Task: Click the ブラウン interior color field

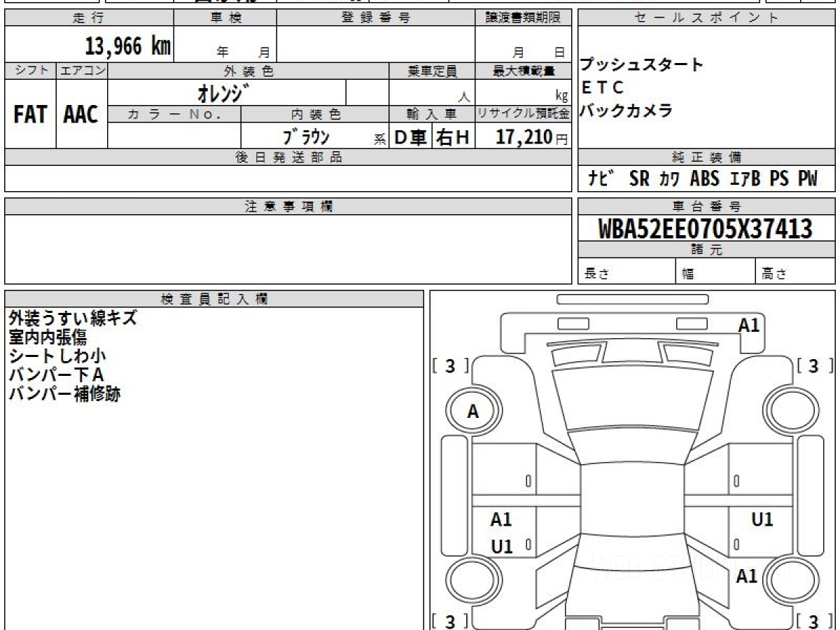Action: pyautogui.click(x=306, y=136)
